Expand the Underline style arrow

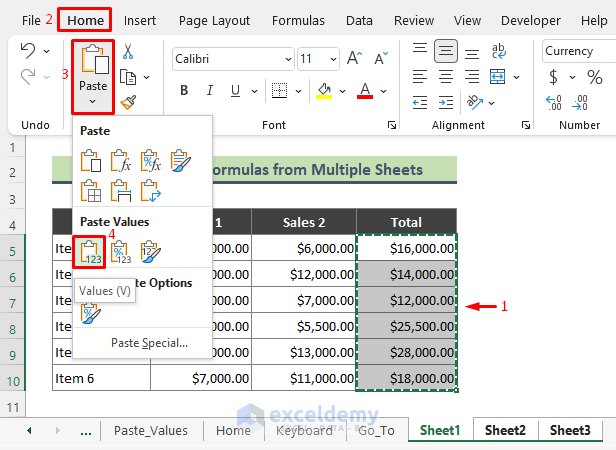pos(255,91)
